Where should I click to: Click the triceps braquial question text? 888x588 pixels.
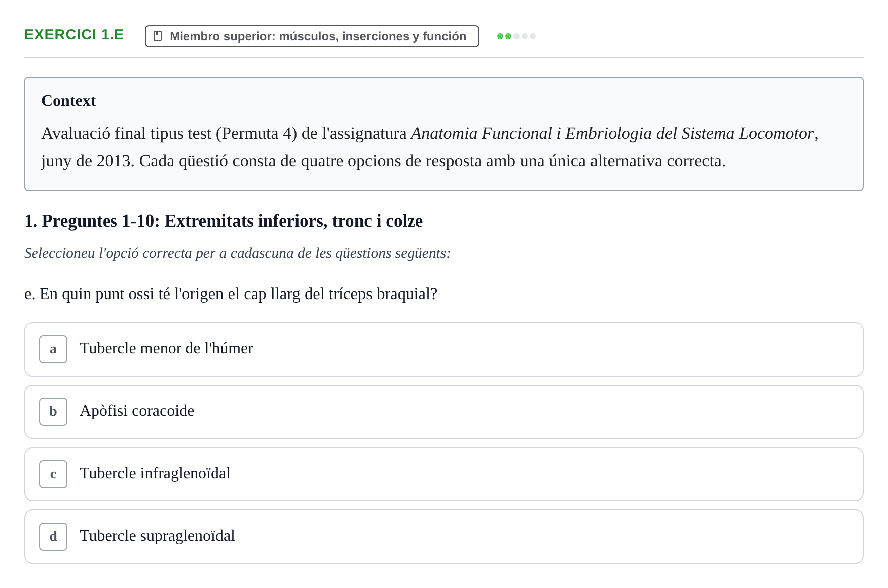[231, 294]
